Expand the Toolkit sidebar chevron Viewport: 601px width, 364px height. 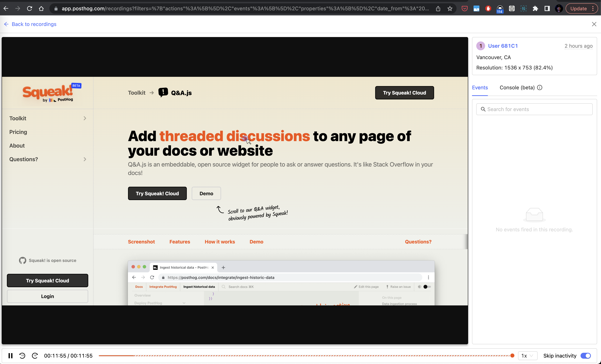[85, 118]
